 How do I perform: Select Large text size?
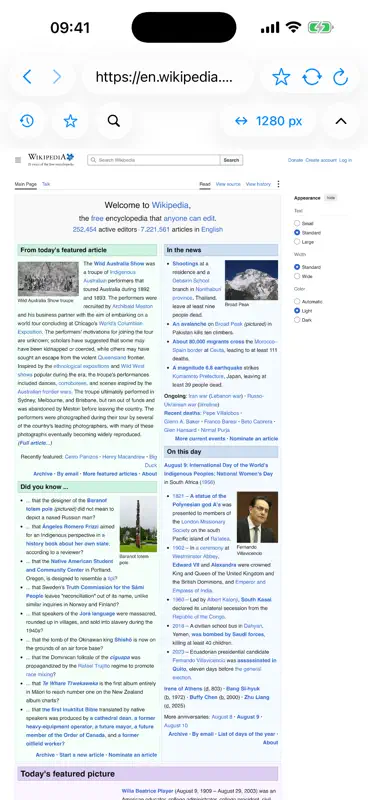[x=297, y=242]
